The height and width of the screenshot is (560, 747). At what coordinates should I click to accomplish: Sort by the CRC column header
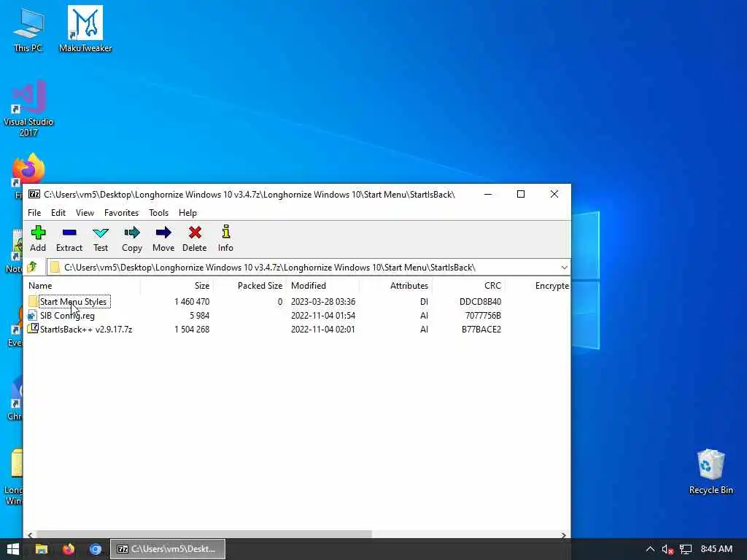click(468, 286)
